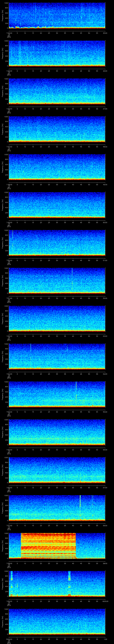Click the red broadband noise block in the 7:58:00 panel

(48, 546)
